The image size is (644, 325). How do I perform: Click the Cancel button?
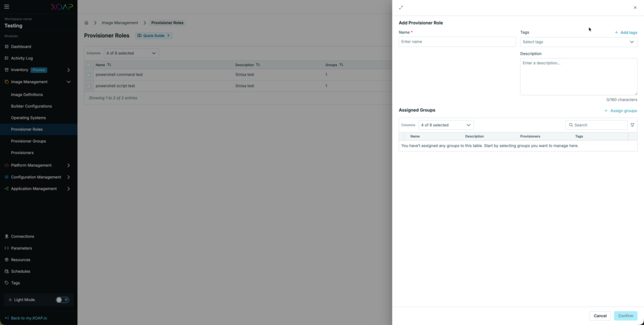pyautogui.click(x=600, y=316)
